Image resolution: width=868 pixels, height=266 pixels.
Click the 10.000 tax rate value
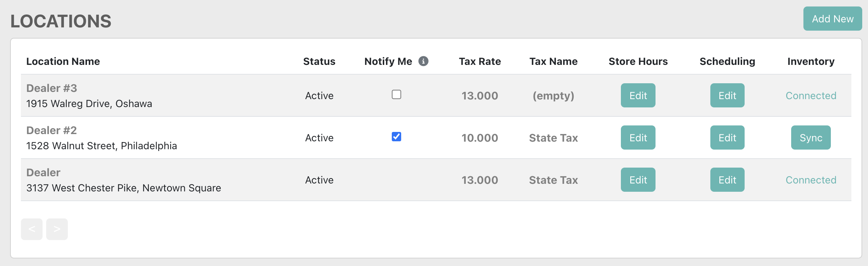479,138
